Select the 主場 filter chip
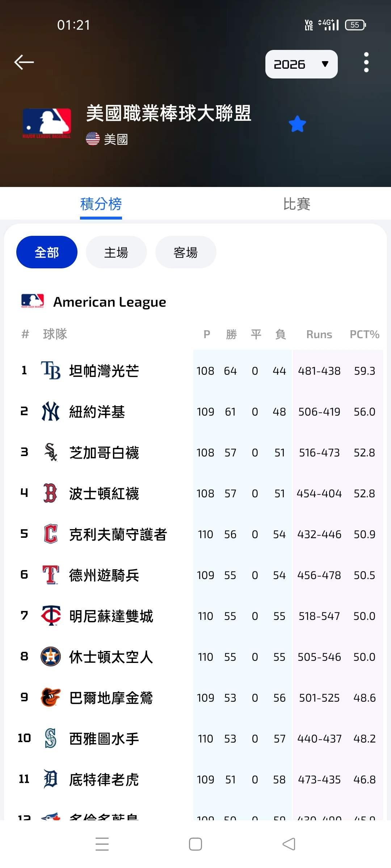The width and height of the screenshot is (391, 868). (x=116, y=252)
